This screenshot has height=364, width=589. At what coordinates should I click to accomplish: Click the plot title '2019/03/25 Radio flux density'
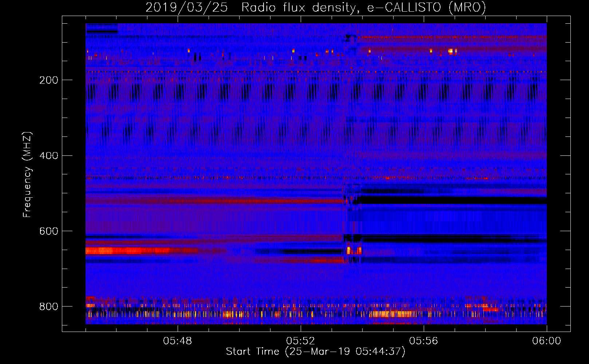point(316,7)
